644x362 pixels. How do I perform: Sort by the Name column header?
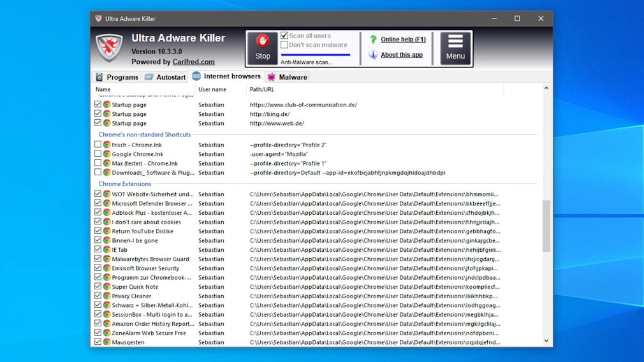pyautogui.click(x=103, y=89)
